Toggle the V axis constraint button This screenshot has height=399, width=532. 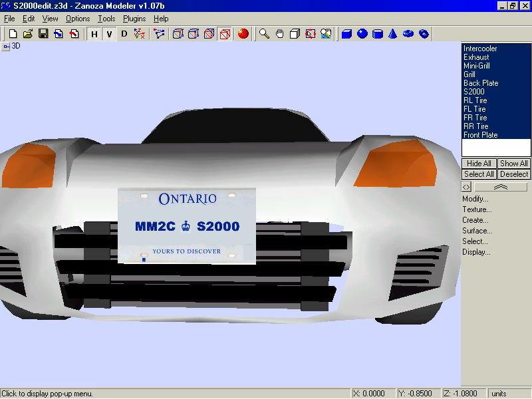click(x=108, y=34)
